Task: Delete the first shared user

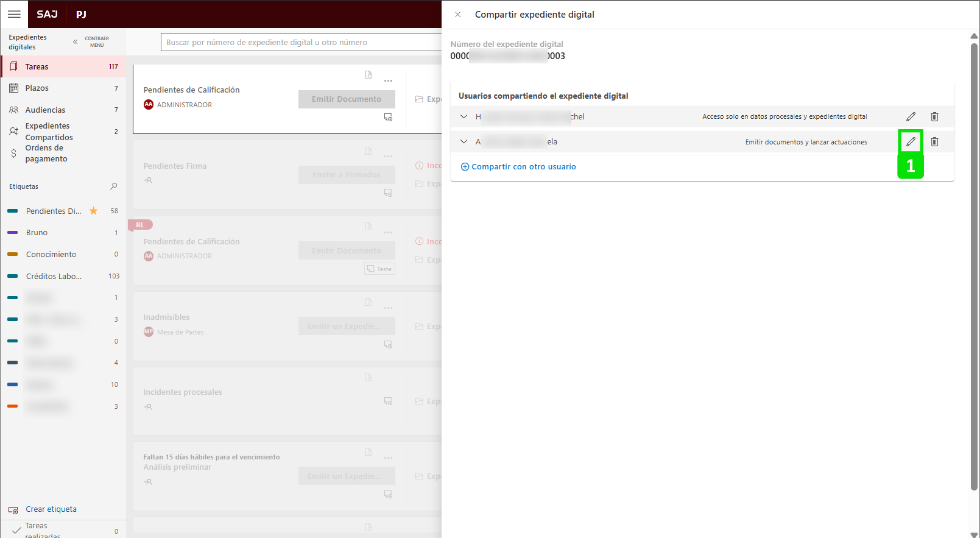Action: tap(934, 116)
